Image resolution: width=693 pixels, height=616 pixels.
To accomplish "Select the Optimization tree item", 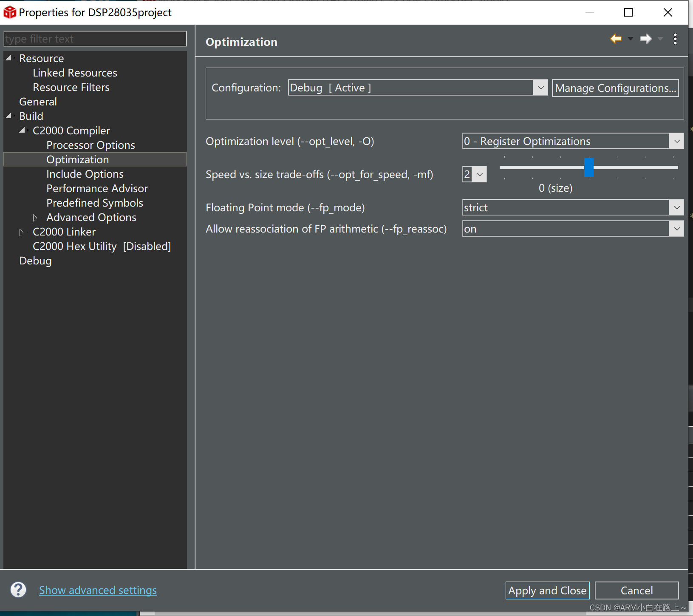I will [77, 159].
